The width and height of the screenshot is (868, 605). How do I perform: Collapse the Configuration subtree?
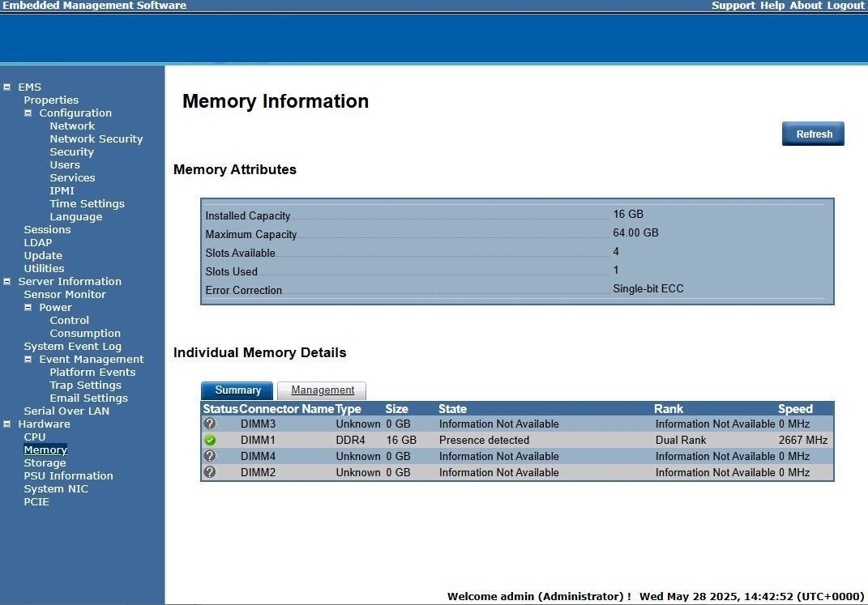click(28, 113)
